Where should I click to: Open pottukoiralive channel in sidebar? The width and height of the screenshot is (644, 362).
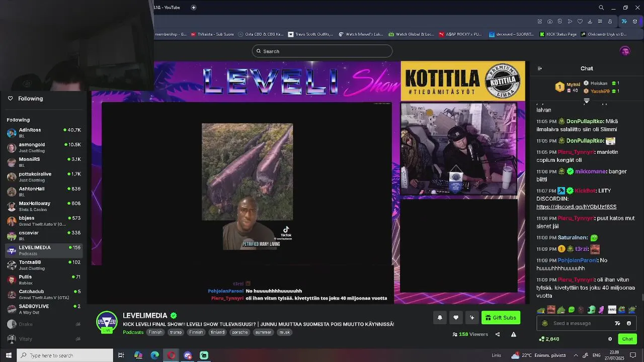[x=44, y=176]
